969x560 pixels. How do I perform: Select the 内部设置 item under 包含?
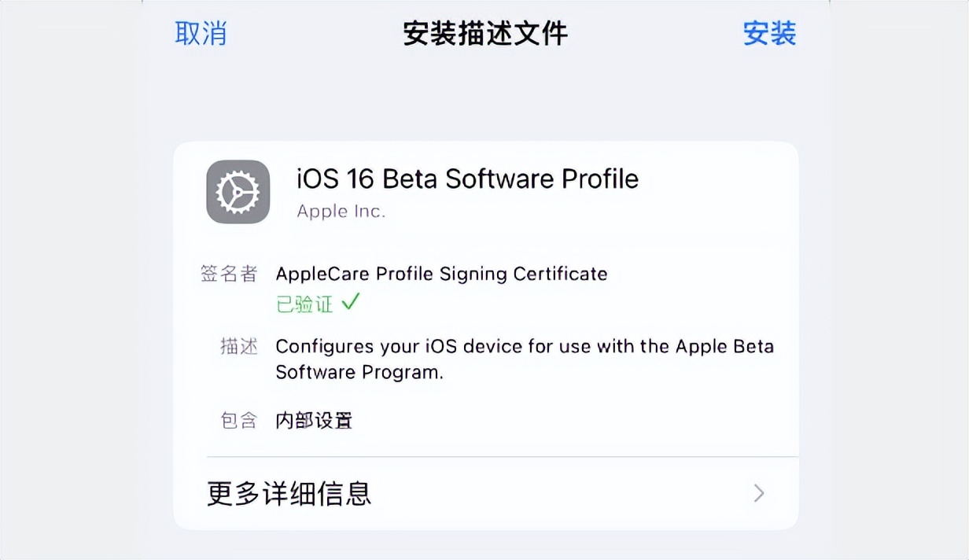click(x=314, y=421)
